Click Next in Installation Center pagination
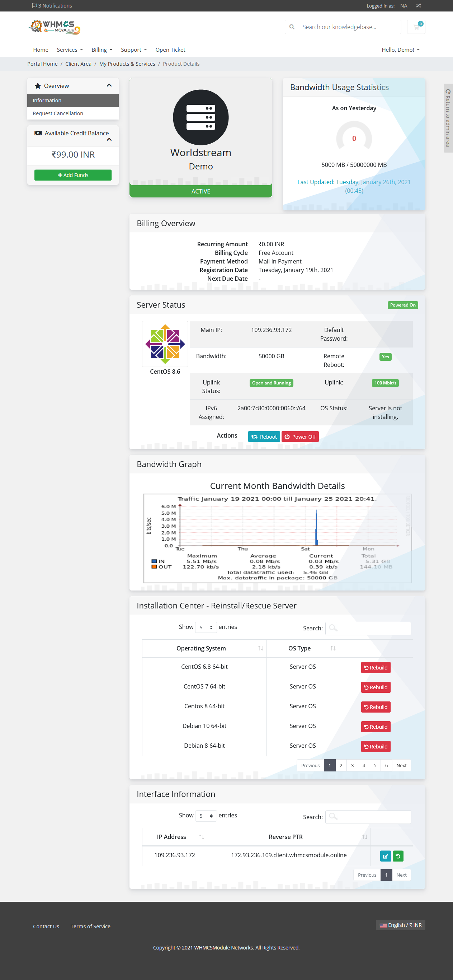 click(x=401, y=765)
